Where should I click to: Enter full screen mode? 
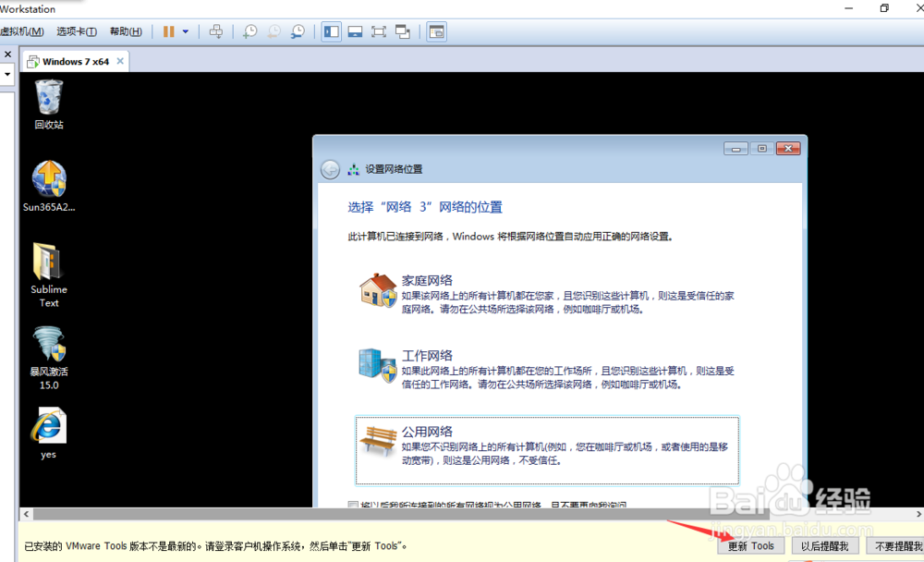[379, 31]
